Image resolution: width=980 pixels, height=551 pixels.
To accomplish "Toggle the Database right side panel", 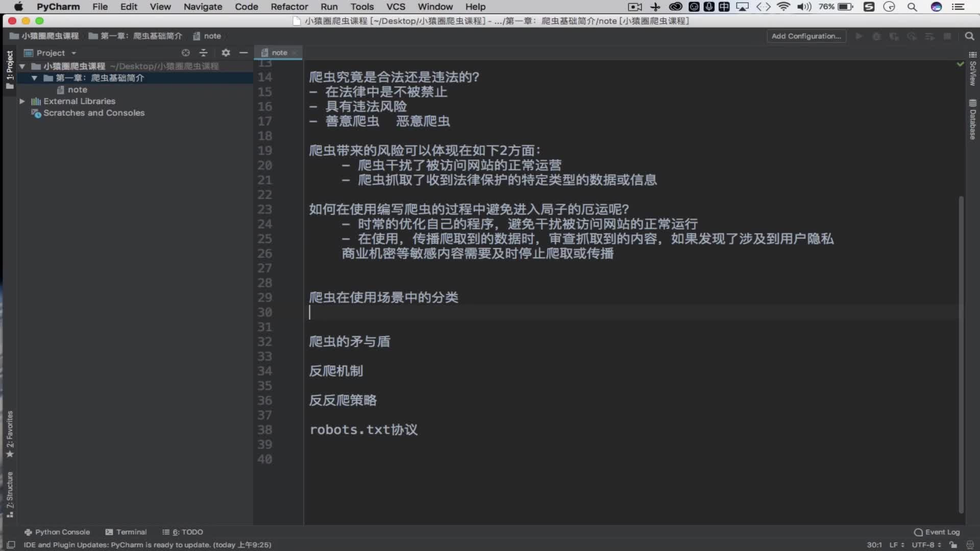I will [973, 119].
